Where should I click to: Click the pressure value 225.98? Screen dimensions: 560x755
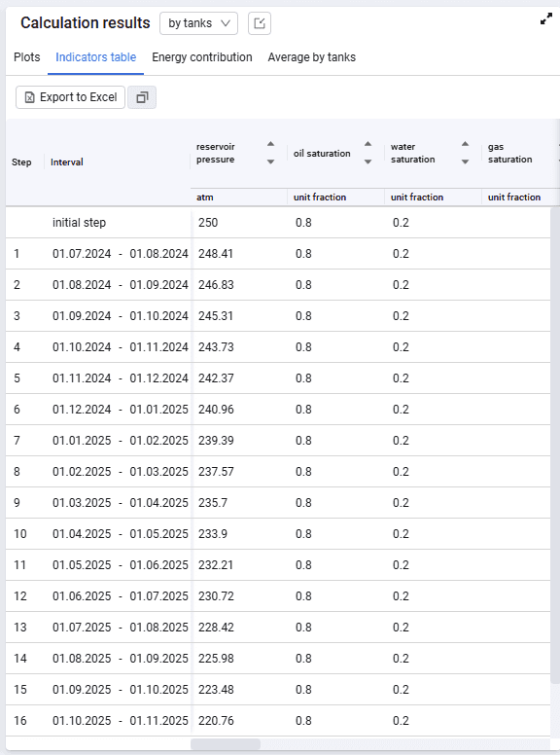tap(216, 659)
